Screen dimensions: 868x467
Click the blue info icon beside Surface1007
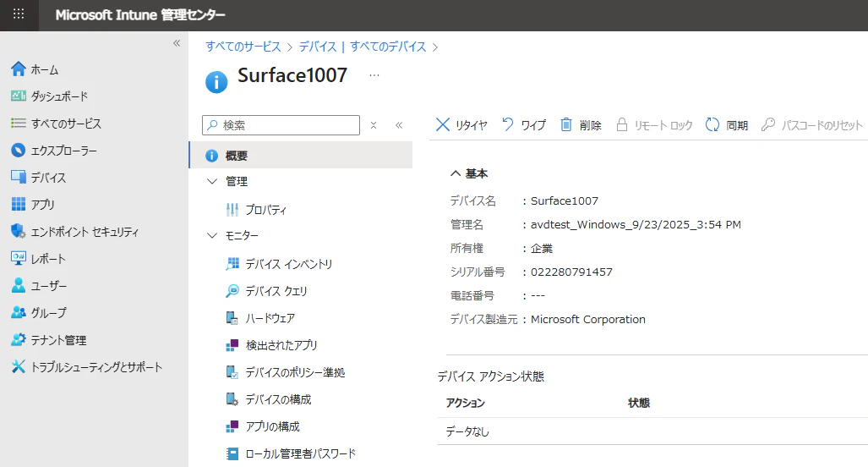[x=216, y=82]
